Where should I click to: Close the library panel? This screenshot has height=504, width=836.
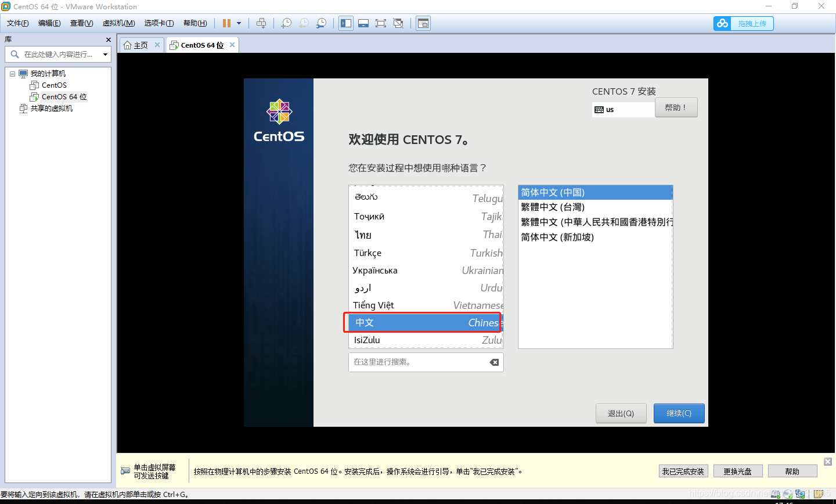click(x=109, y=39)
